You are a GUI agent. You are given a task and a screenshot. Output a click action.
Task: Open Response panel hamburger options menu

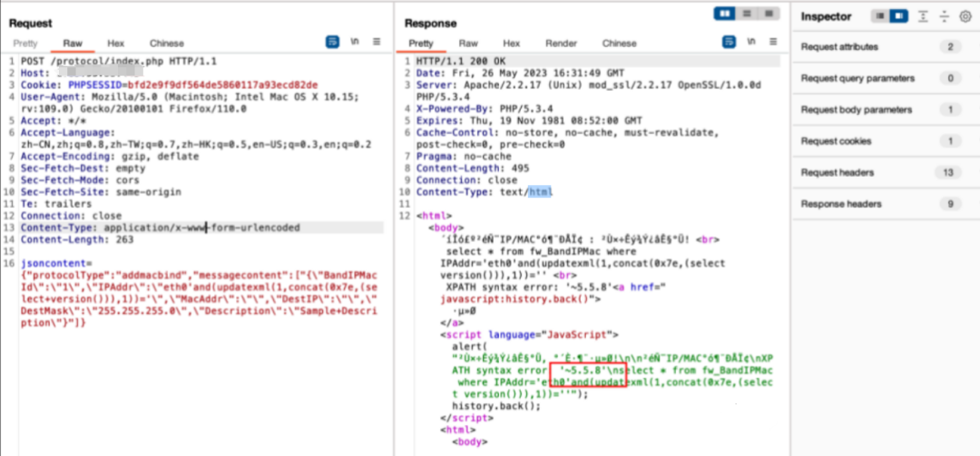click(773, 42)
